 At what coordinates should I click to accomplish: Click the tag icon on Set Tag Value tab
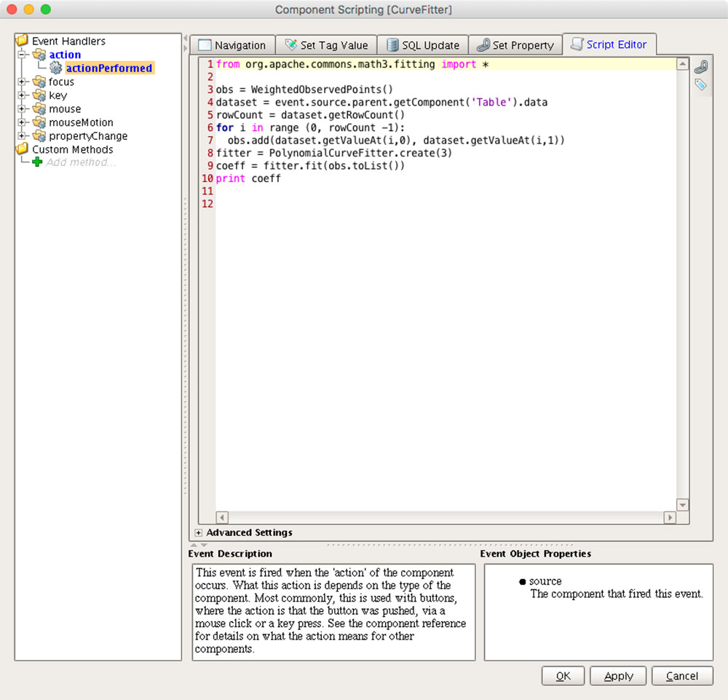[290, 44]
